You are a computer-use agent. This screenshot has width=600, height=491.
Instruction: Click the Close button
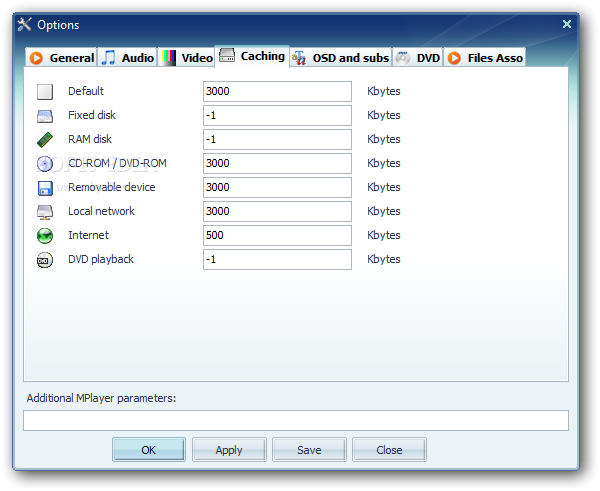pyautogui.click(x=389, y=450)
